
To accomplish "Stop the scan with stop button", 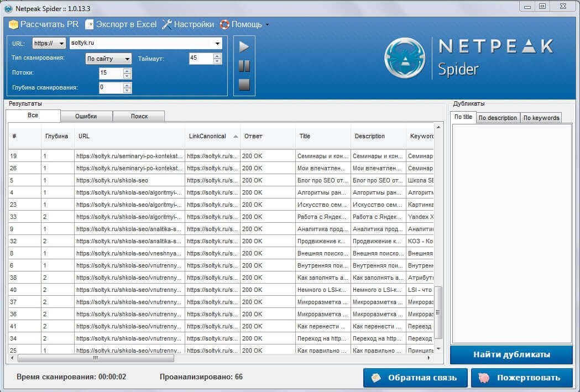I will [244, 85].
